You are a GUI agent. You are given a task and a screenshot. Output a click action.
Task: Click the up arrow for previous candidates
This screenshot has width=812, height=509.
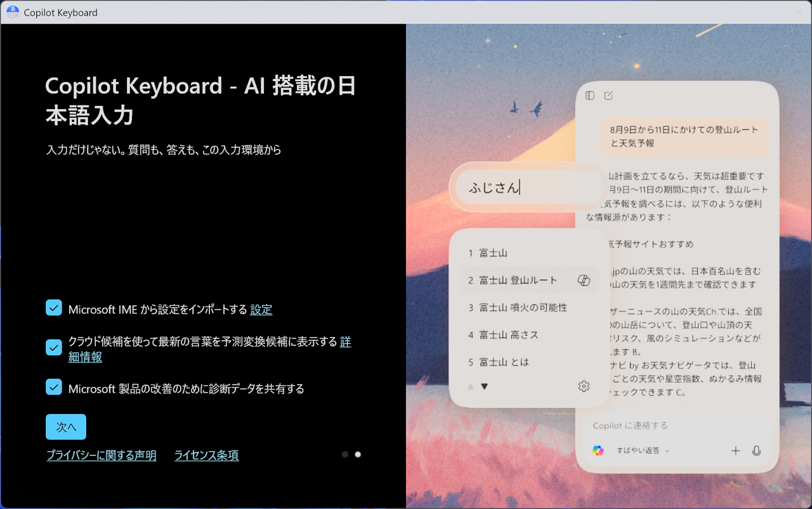pyautogui.click(x=471, y=387)
